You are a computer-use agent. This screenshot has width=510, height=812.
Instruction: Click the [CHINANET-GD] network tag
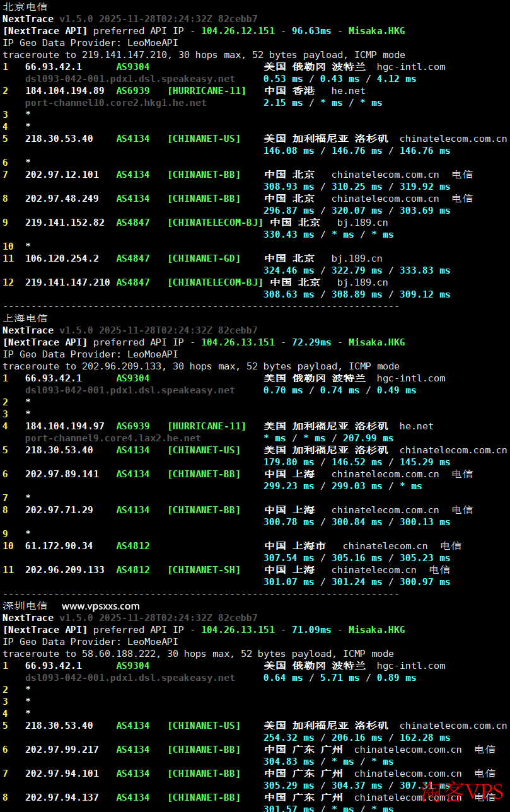[204, 258]
